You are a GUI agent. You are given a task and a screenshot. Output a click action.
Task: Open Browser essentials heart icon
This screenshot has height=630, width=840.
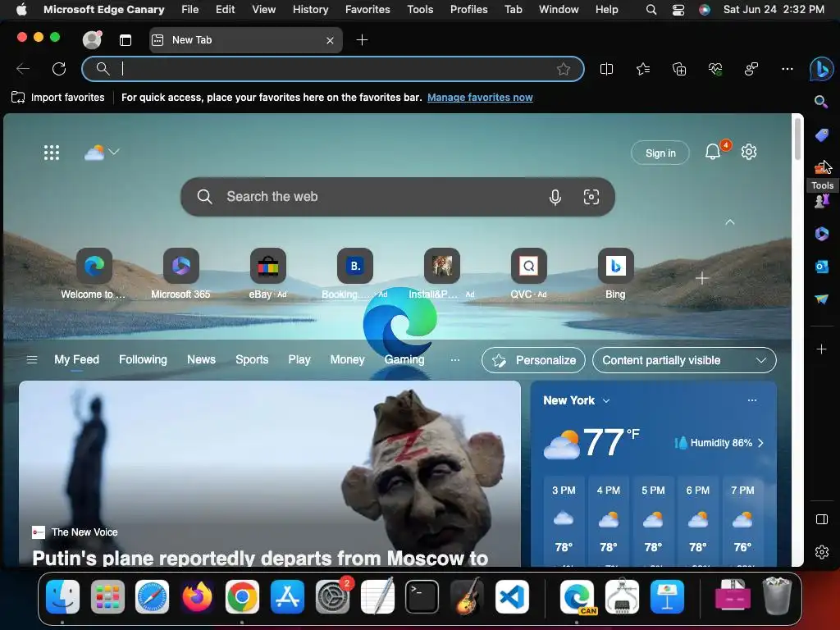[x=715, y=69]
